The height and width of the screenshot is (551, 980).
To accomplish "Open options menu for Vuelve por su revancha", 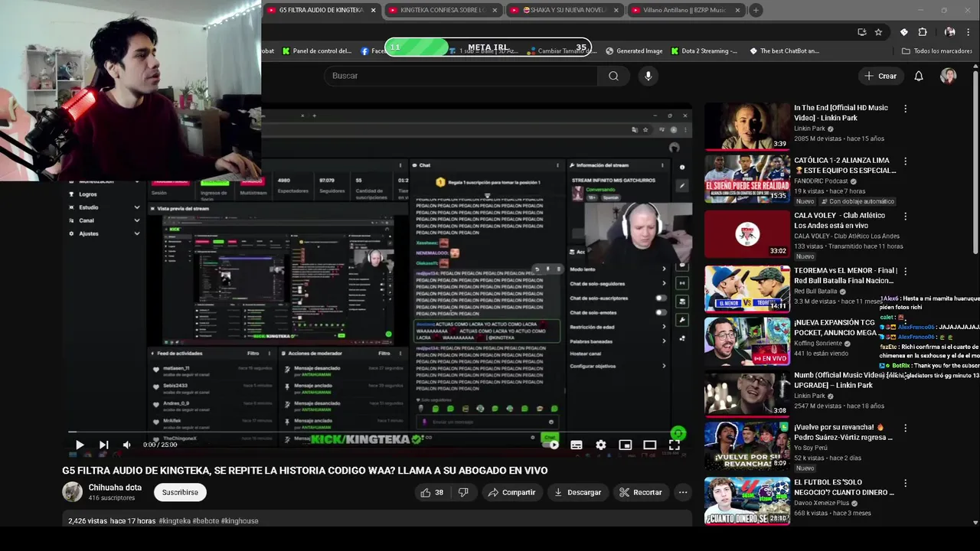I will 905,429.
